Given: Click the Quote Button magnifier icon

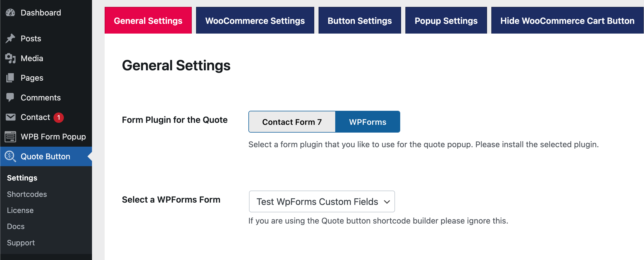Looking at the screenshot, I should click(10, 156).
